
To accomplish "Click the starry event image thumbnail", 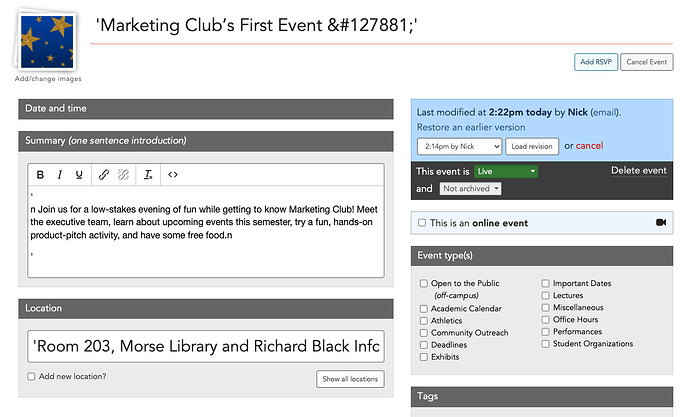I will point(47,42).
